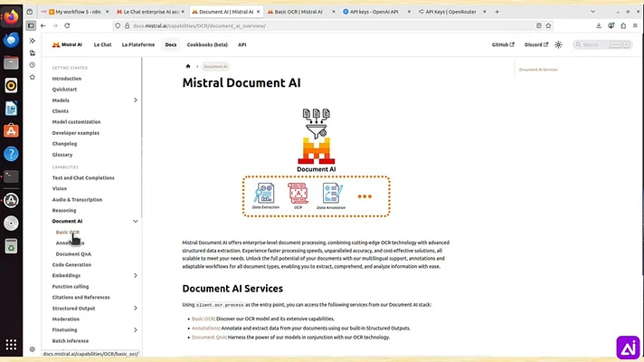This screenshot has height=362, width=644.
Task: Switch to the Basic OCR browser tab
Action: click(298, 12)
